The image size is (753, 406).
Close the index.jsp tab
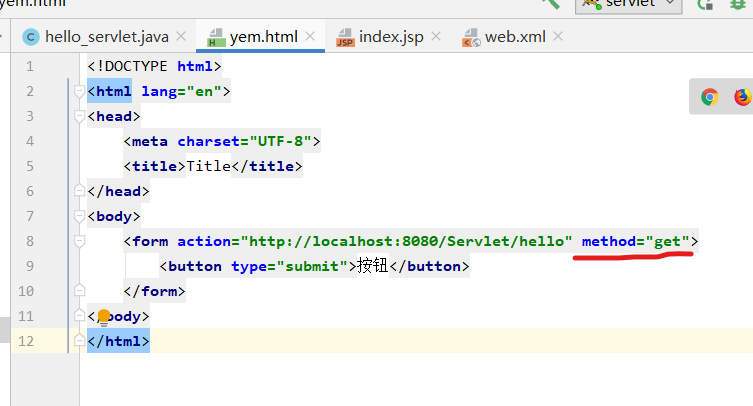tap(436, 37)
